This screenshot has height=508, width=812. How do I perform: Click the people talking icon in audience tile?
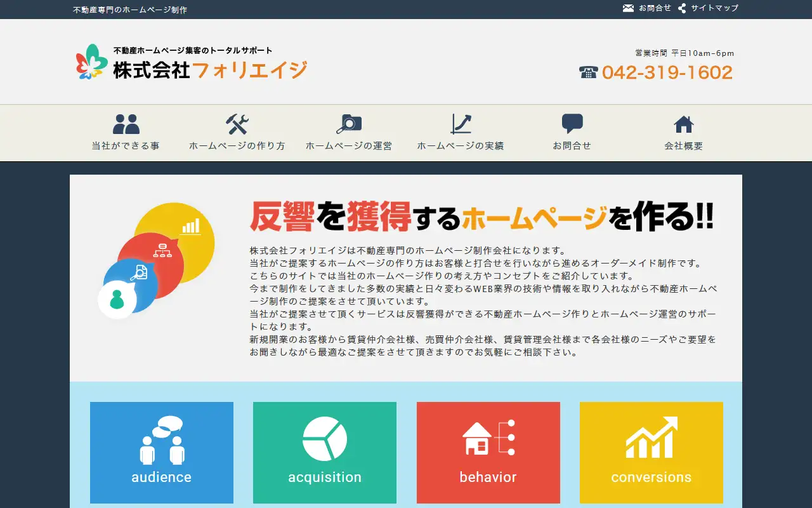(162, 440)
